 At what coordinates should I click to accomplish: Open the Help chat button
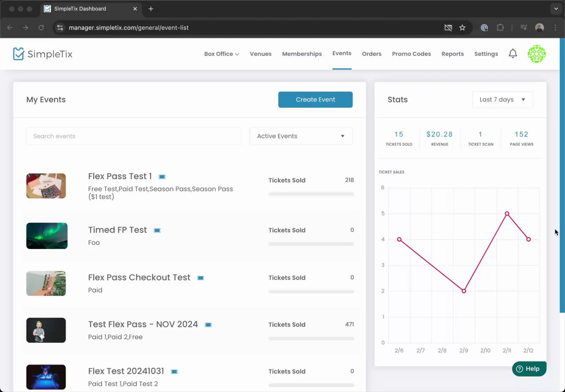tap(529, 369)
